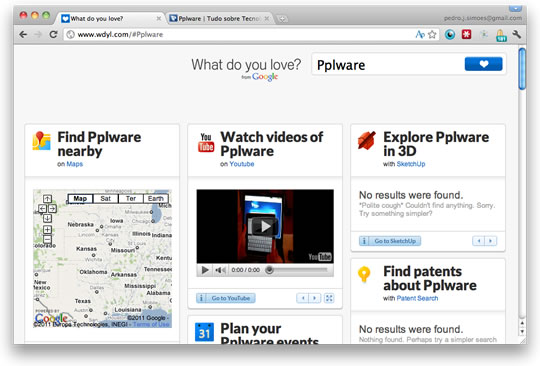
Task: Click the blue heart search button
Action: point(484,64)
